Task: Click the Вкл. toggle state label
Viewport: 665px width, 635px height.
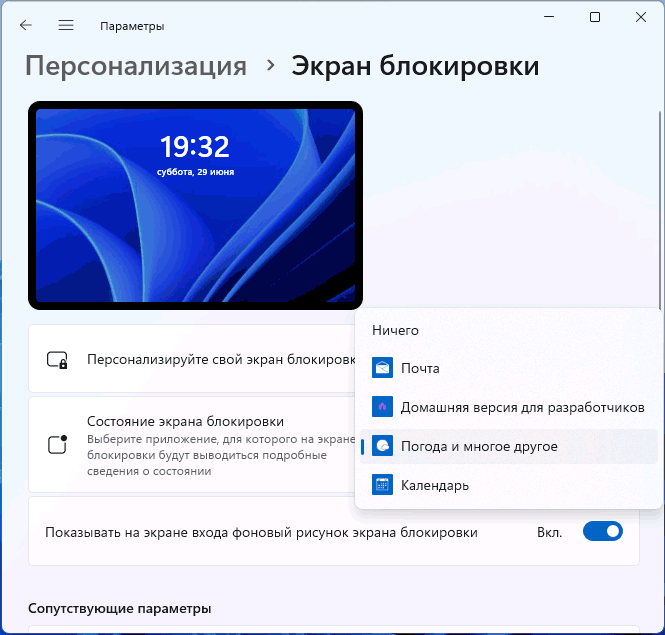Action: tap(550, 532)
